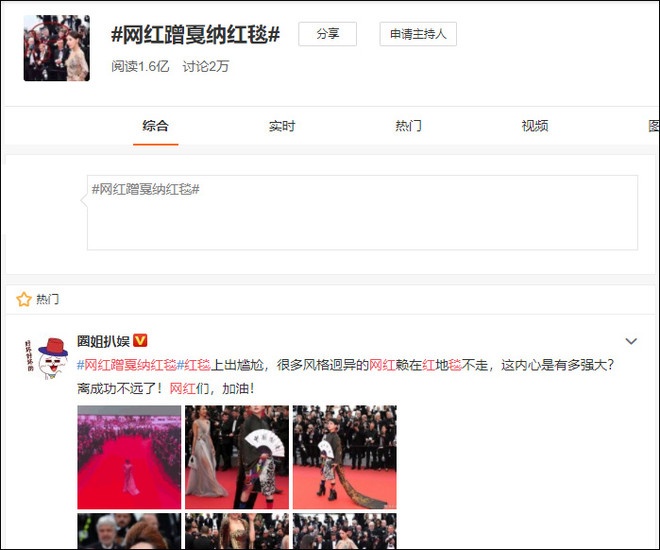The width and height of the screenshot is (660, 550).
Task: Switch to the 热门 tab
Action: 408,126
